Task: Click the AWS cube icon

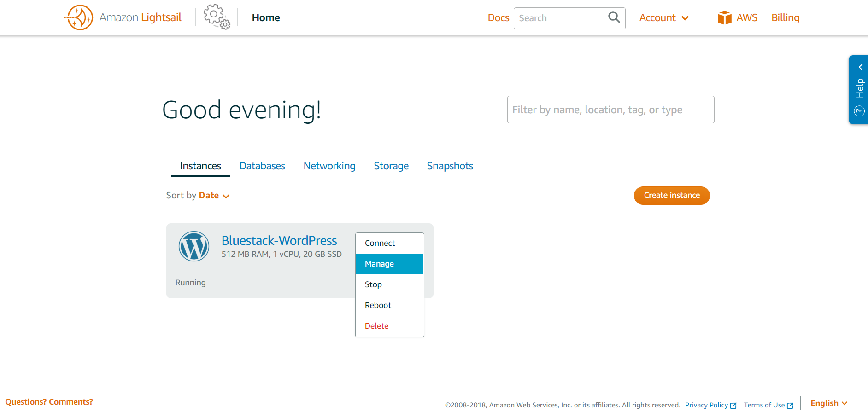Action: pos(724,17)
